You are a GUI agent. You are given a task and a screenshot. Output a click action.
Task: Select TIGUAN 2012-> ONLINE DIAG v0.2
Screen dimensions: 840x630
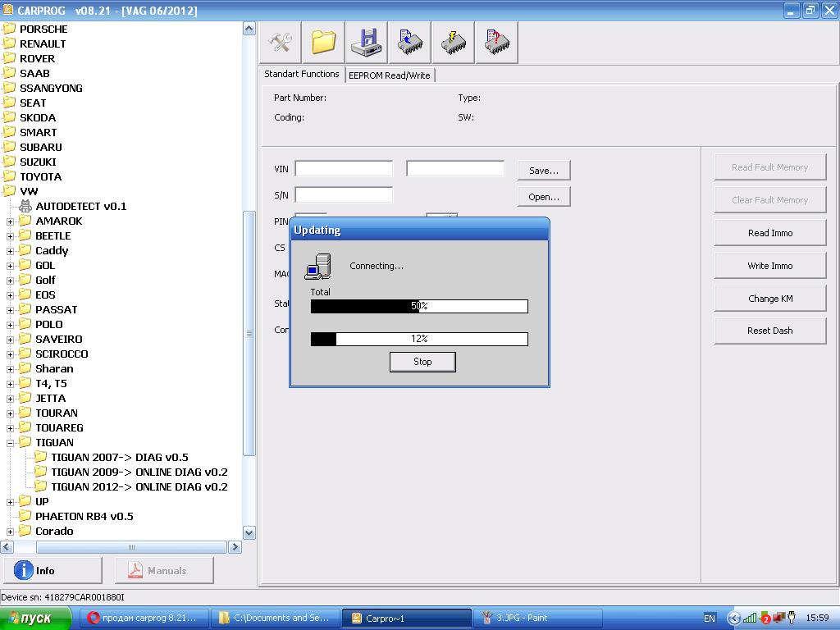pos(139,487)
